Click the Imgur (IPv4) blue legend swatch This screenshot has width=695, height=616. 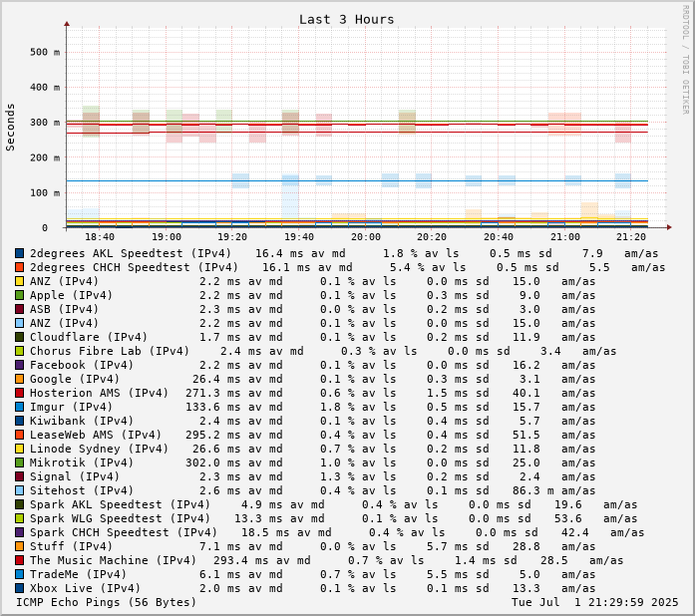(x=19, y=407)
